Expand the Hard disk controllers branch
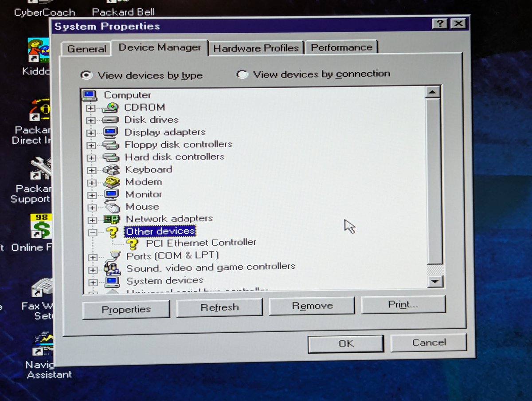 (x=91, y=157)
